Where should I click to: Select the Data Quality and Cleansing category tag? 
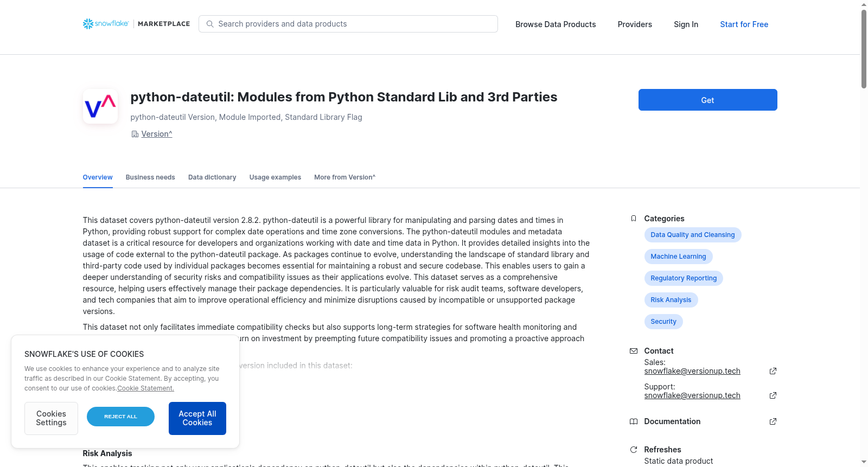pyautogui.click(x=693, y=235)
